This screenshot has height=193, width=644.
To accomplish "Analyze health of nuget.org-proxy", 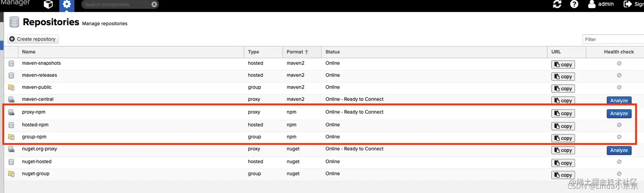I will click(619, 150).
